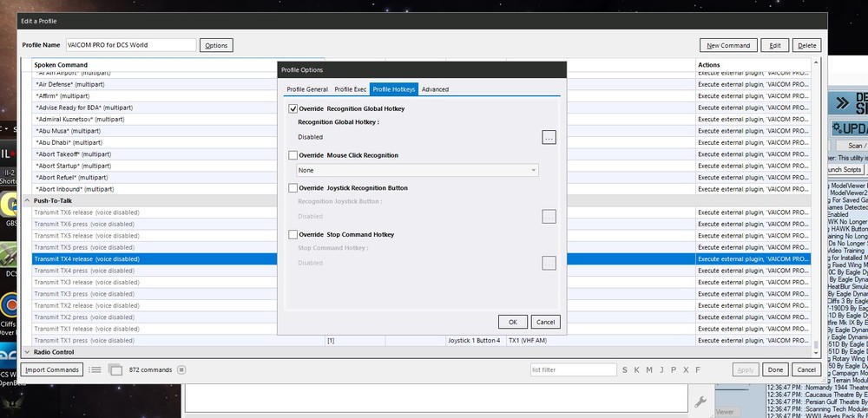Toggle the F list filter letter
This screenshot has height=418, width=868.
(698, 370)
